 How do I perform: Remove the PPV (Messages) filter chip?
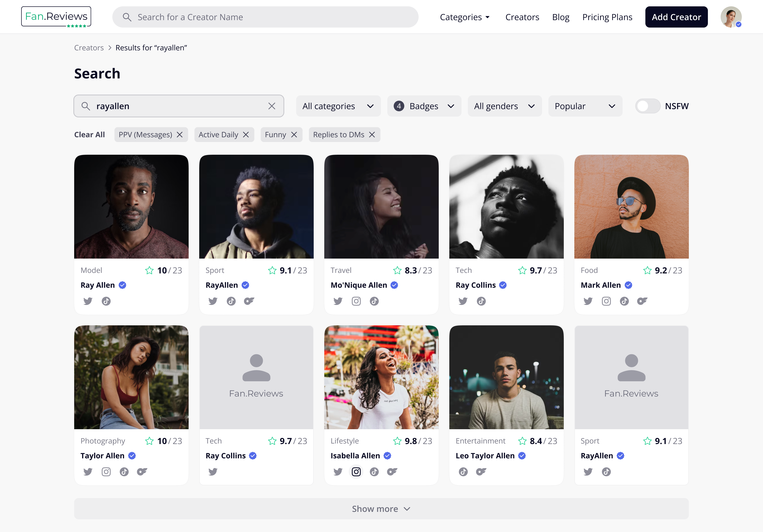(180, 135)
